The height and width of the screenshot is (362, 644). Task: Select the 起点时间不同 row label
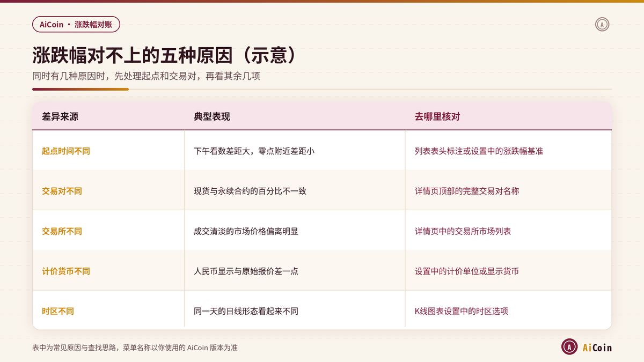click(66, 151)
